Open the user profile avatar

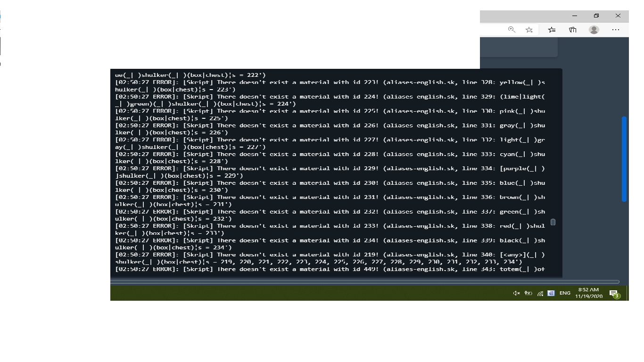click(594, 30)
